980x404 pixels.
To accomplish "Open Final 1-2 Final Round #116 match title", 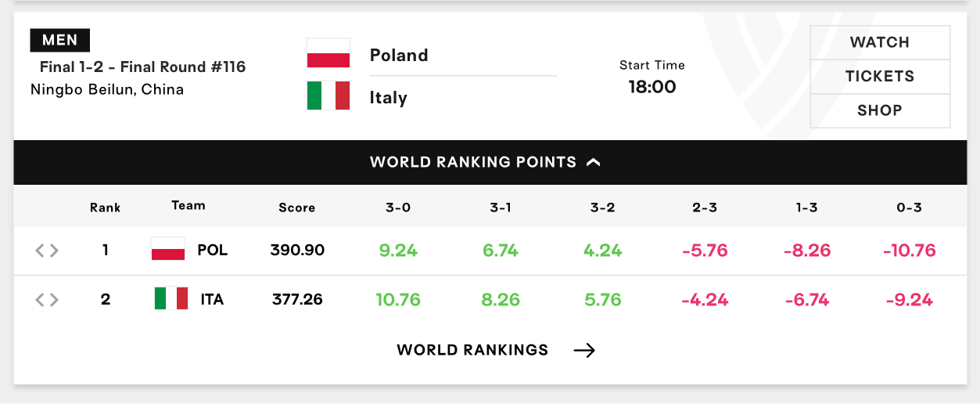I will 143,67.
